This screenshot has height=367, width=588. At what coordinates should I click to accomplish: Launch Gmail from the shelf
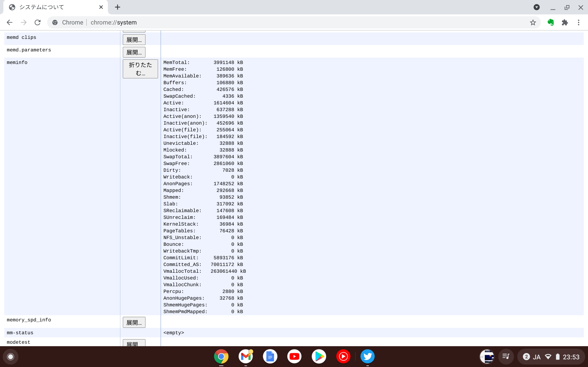pos(245,356)
